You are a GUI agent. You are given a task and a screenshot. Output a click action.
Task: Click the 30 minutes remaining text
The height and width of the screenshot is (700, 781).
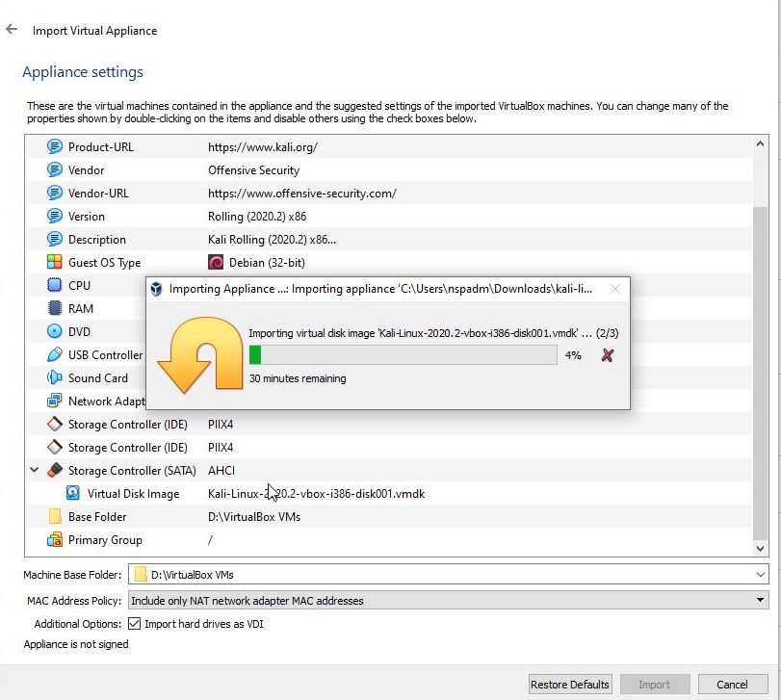pyautogui.click(x=298, y=378)
